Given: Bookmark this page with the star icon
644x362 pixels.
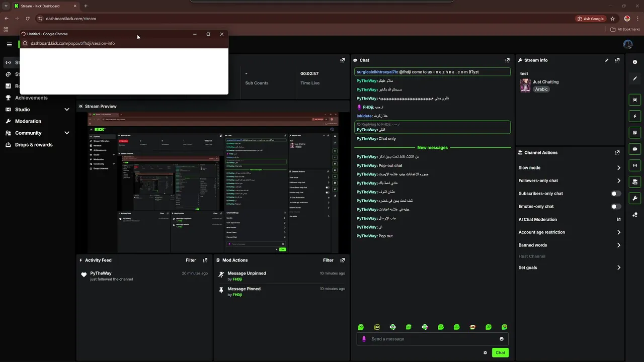Looking at the screenshot, I should click(x=612, y=19).
